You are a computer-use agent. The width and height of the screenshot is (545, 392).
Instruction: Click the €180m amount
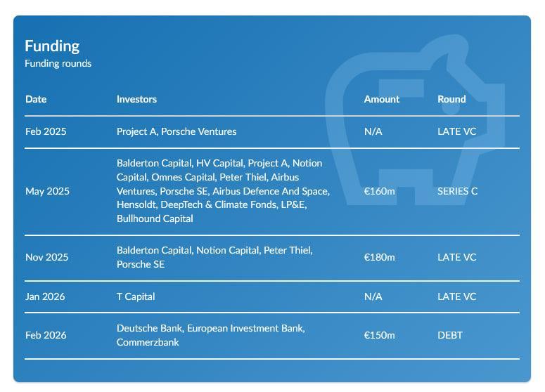tap(379, 257)
